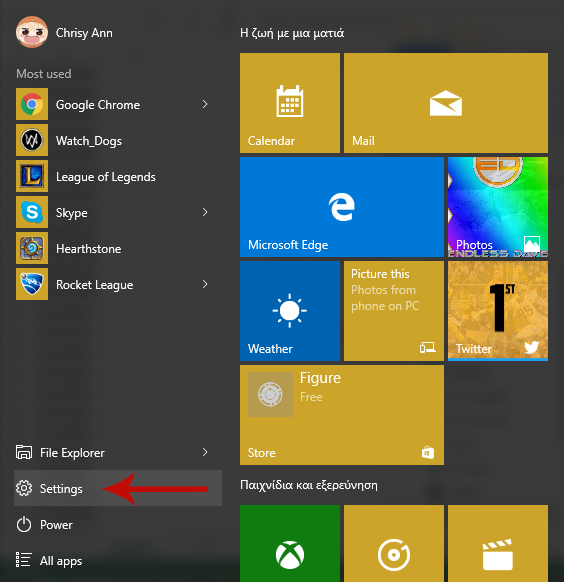This screenshot has height=582, width=564.
Task: Click the Chrisy Ann account name
Action: [84, 33]
